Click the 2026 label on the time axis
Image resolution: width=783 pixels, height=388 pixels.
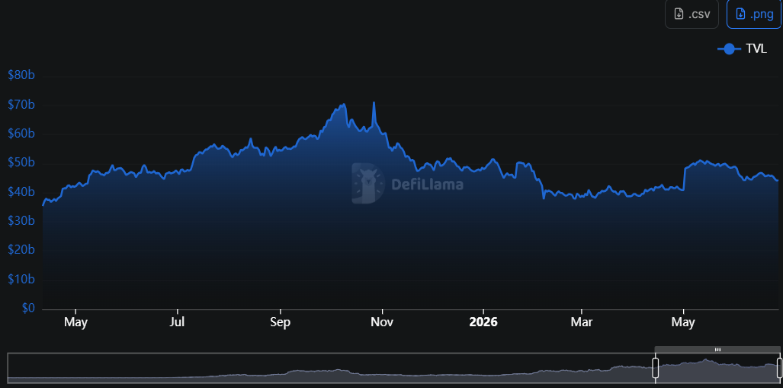(x=483, y=323)
